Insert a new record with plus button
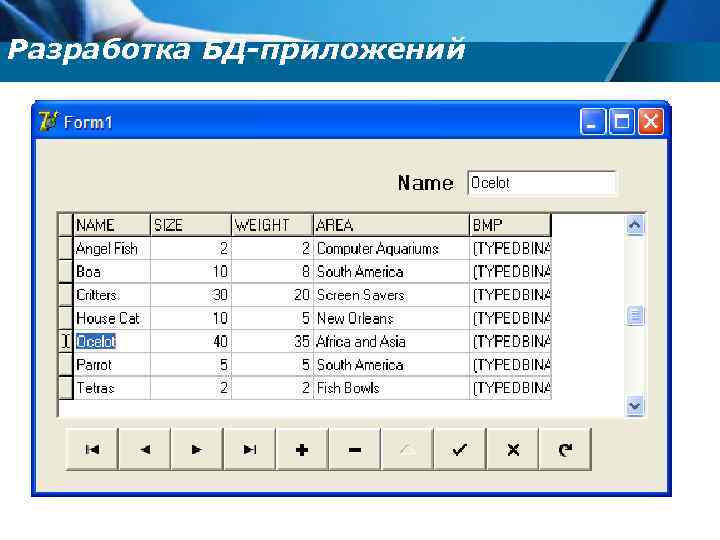The width and height of the screenshot is (720, 540). (x=302, y=449)
